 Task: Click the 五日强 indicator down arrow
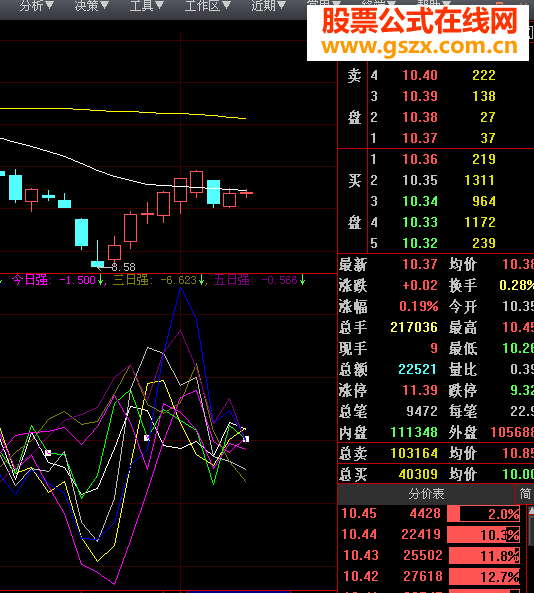303,280
